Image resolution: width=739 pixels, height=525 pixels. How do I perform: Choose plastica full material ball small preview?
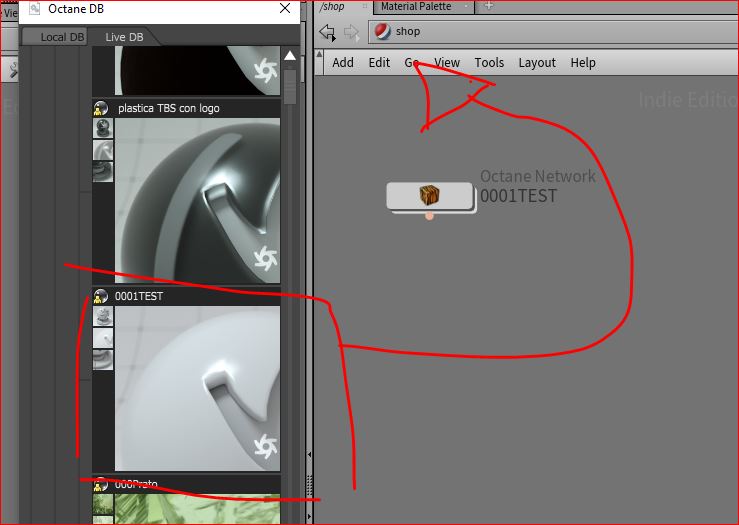tap(103, 128)
